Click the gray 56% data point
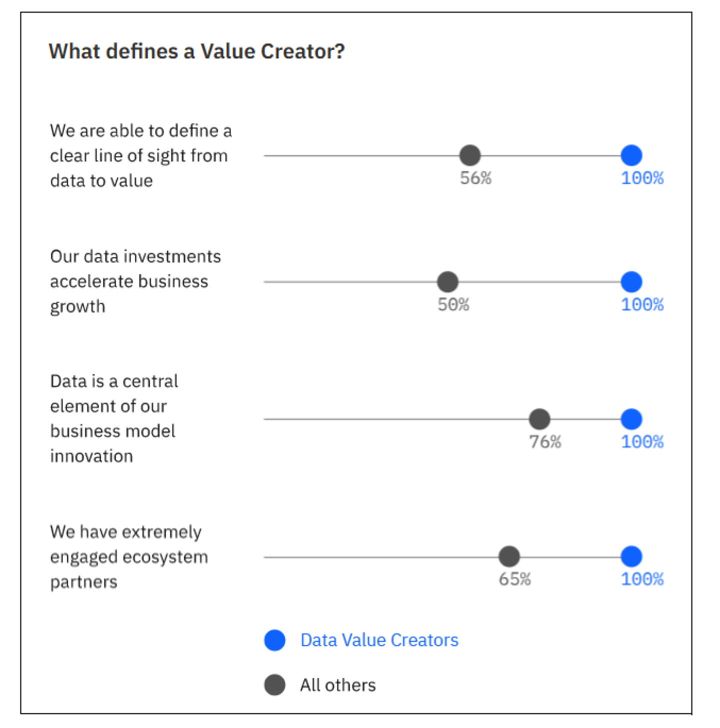This screenshot has width=720, height=728. 470,155
